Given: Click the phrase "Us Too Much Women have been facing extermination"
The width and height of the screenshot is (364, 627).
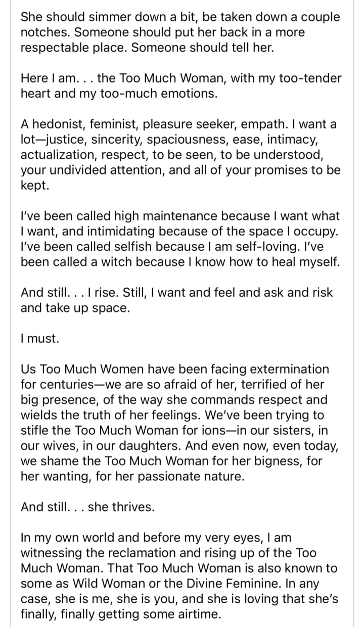Looking at the screenshot, I should (x=174, y=369).
